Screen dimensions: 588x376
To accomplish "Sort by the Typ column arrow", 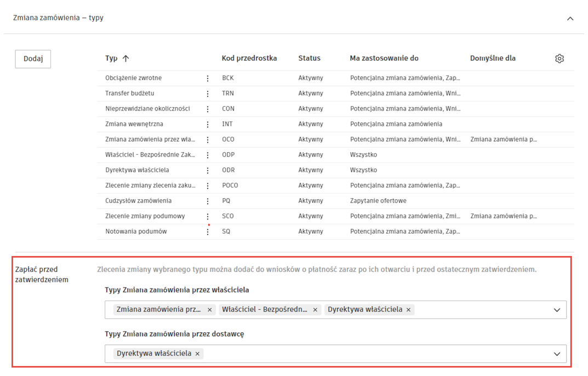I will pos(126,59).
